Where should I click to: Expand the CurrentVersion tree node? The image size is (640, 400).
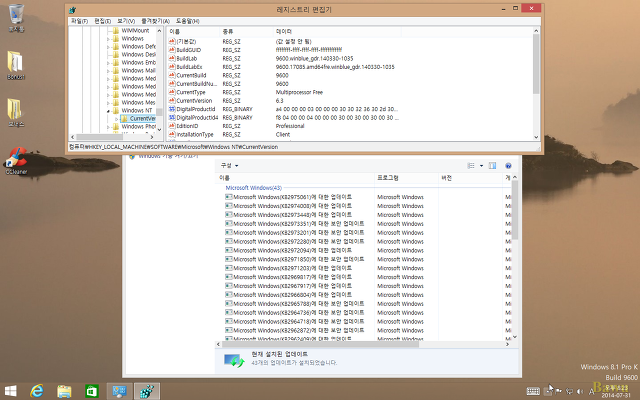point(116,119)
